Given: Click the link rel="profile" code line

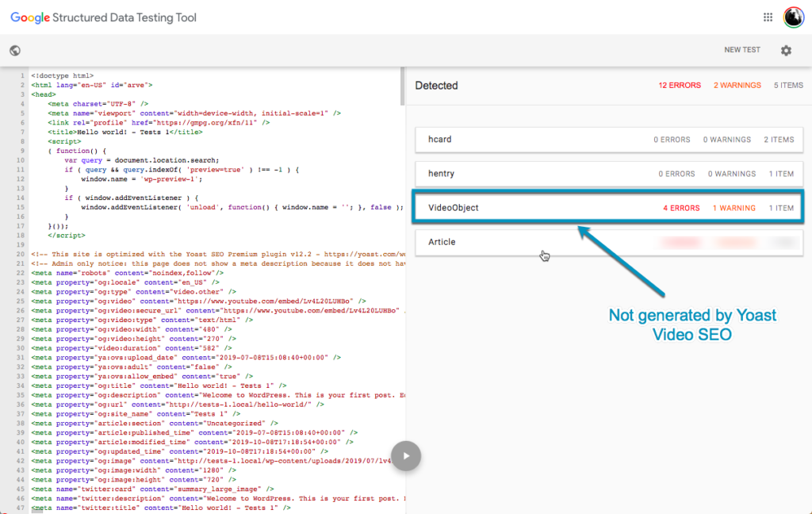Looking at the screenshot, I should (x=159, y=123).
